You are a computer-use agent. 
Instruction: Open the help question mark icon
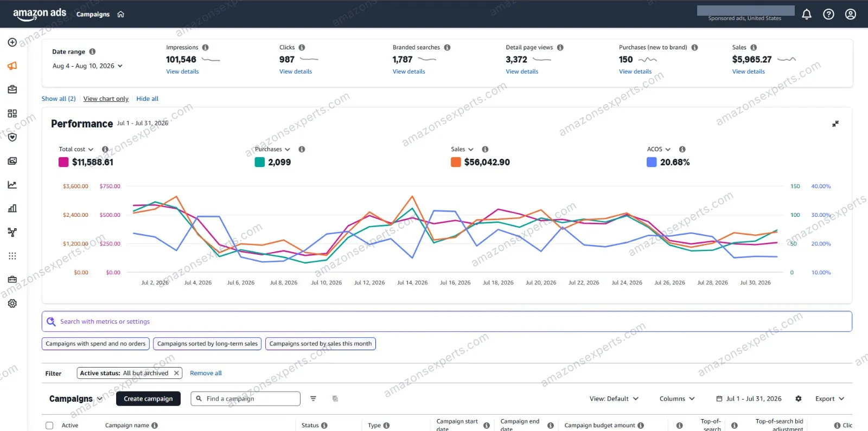tap(828, 14)
